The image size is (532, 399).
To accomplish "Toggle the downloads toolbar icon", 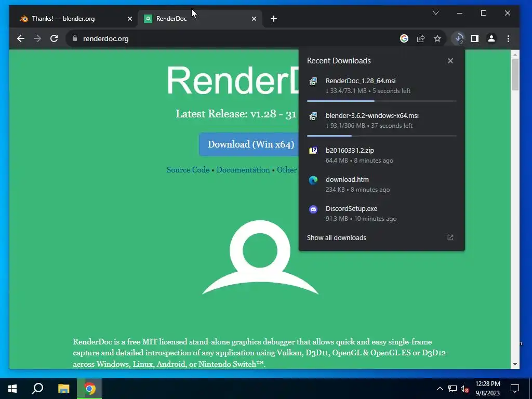I will pos(459,38).
